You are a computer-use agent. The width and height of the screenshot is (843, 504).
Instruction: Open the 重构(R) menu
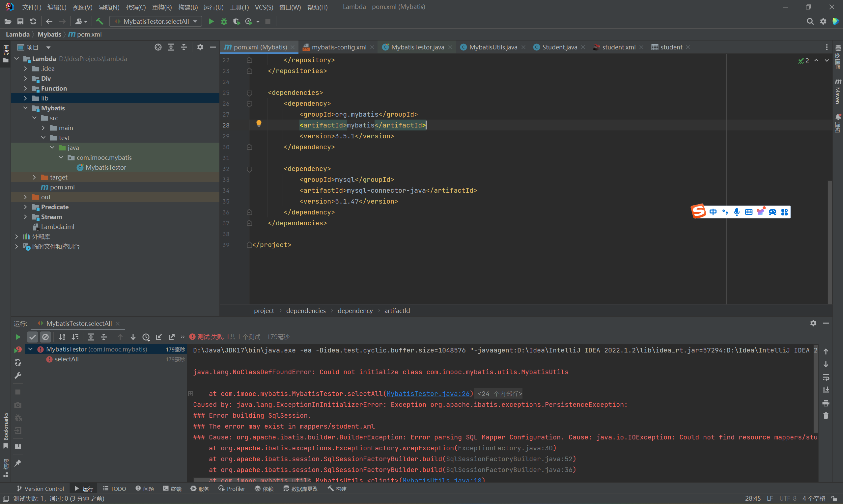[x=162, y=7]
